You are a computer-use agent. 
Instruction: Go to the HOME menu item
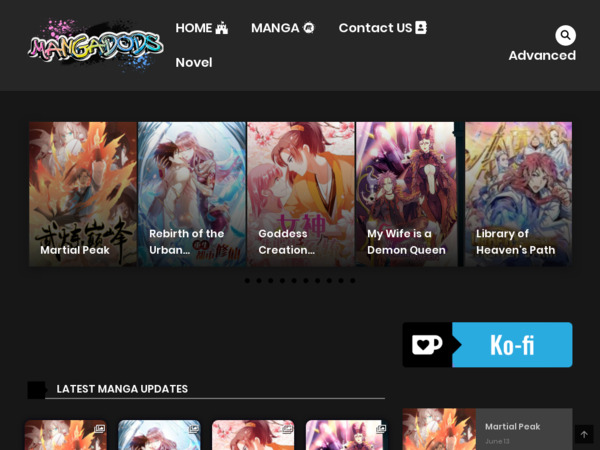pyautogui.click(x=202, y=28)
